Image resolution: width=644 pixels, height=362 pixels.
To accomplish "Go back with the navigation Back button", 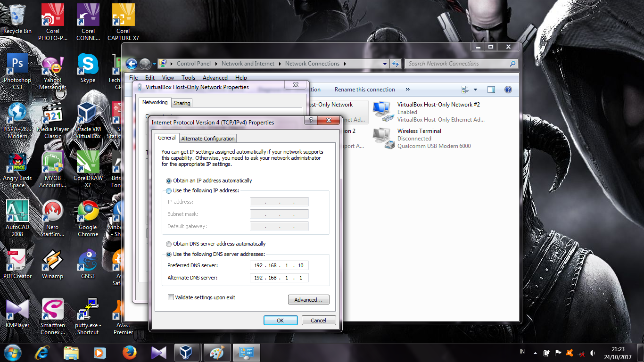I will tap(132, 64).
